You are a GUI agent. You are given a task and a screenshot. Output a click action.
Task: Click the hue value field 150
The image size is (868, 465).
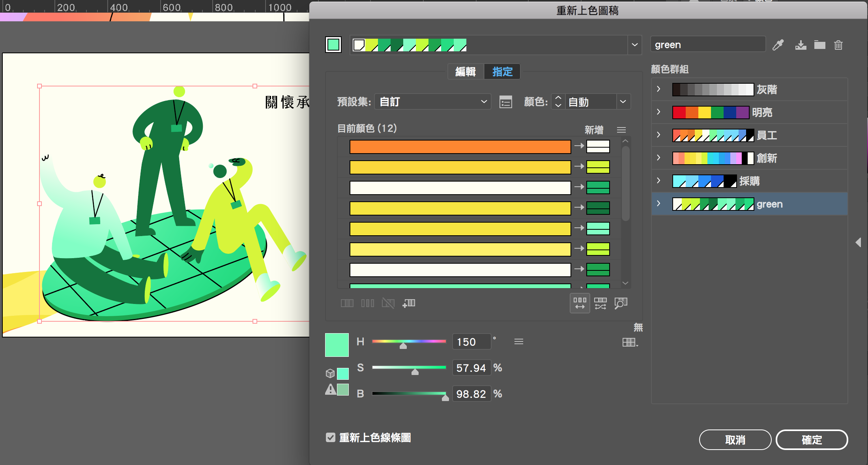pos(471,342)
